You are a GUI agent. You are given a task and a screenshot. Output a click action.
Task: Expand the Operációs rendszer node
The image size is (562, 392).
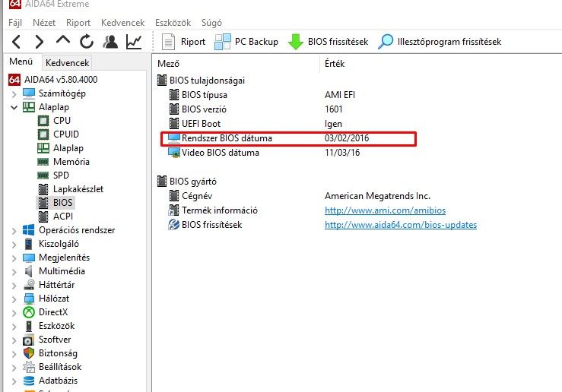[x=14, y=231]
